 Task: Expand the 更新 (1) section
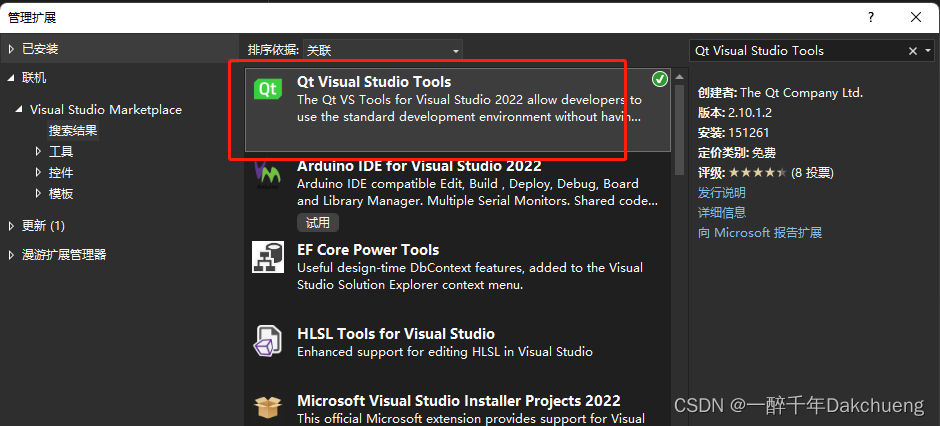[11, 226]
